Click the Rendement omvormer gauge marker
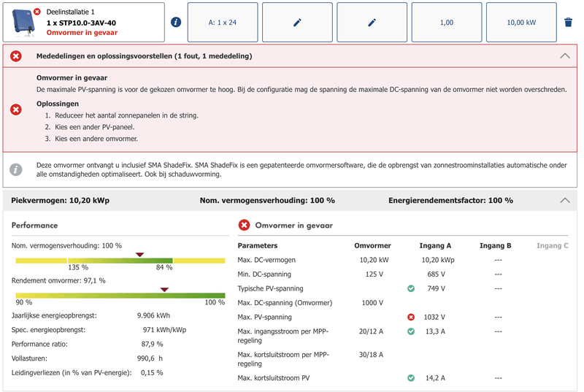Image resolution: width=584 pixels, height=392 pixels. point(164,290)
